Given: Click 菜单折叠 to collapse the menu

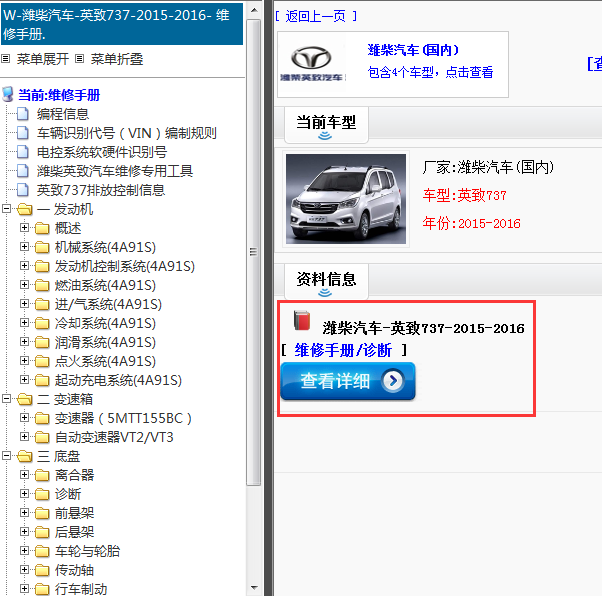Looking at the screenshot, I should tap(117, 59).
